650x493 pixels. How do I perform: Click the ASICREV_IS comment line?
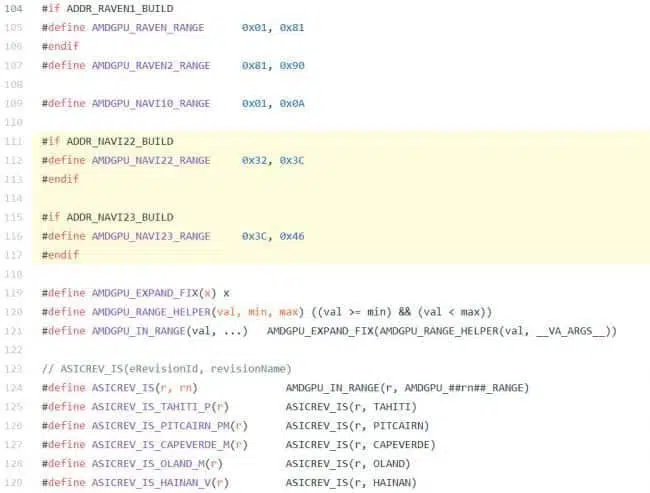[x=167, y=369]
